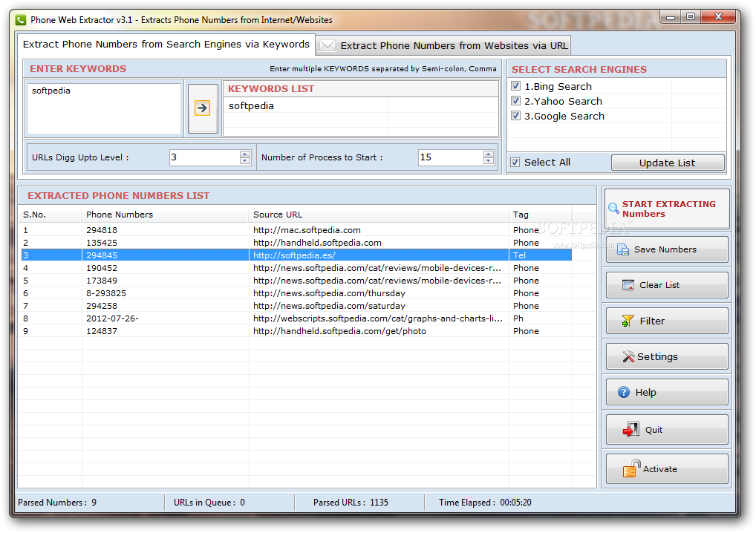Click source URL http://softpedia.es/
The image size is (756, 533).
point(294,255)
